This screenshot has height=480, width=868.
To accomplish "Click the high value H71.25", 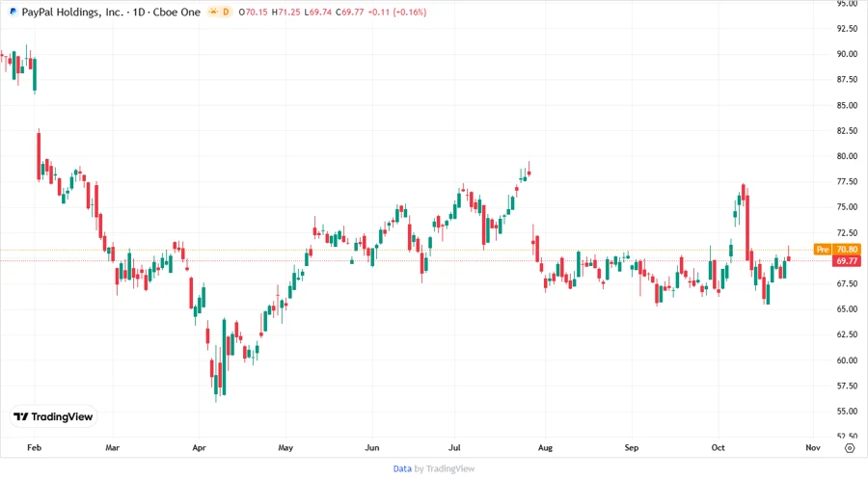I will click(x=285, y=12).
